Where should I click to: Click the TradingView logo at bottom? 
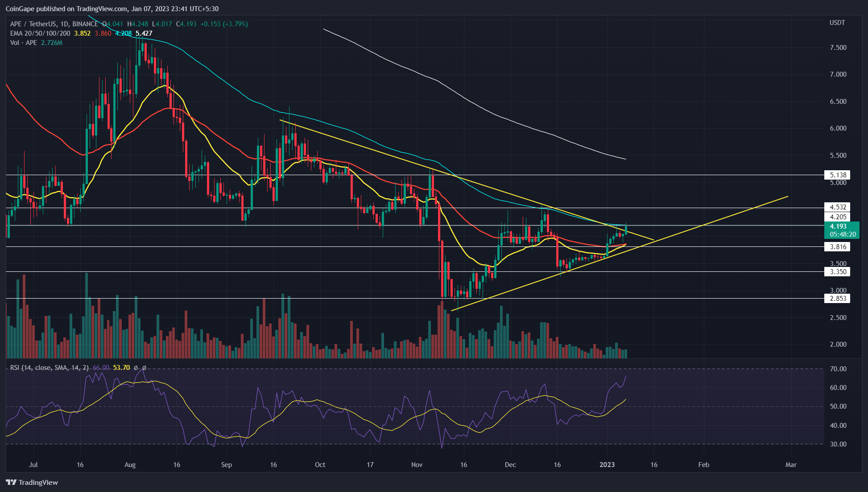click(x=32, y=482)
